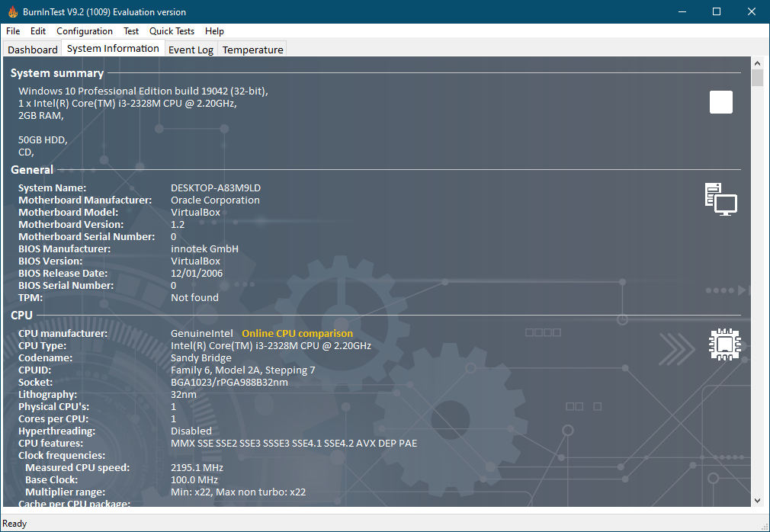Click the computer icon in General section
Viewport: 770px width, 532px height.
pyautogui.click(x=720, y=199)
